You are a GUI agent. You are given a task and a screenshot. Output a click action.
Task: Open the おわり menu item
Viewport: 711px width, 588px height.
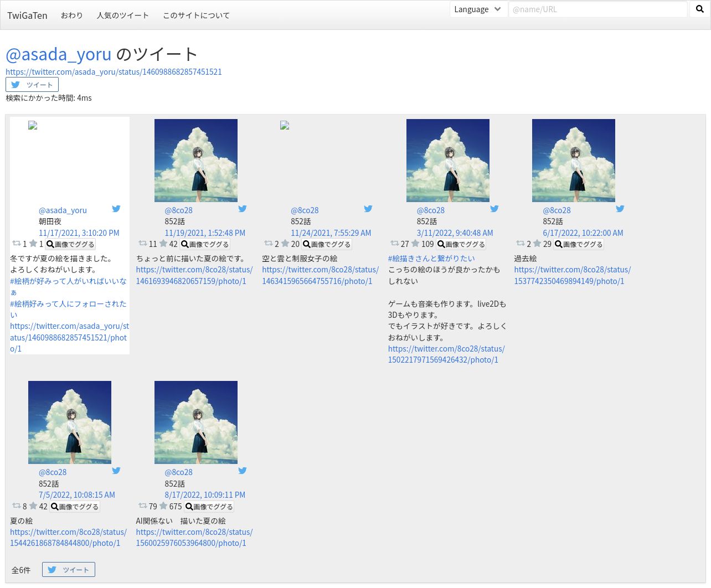[x=72, y=16]
